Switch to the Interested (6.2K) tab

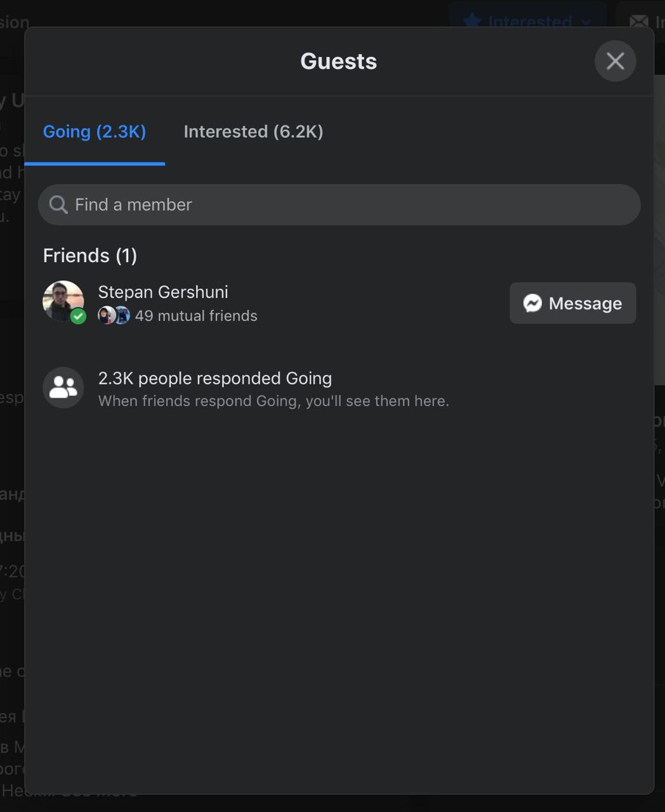(253, 131)
